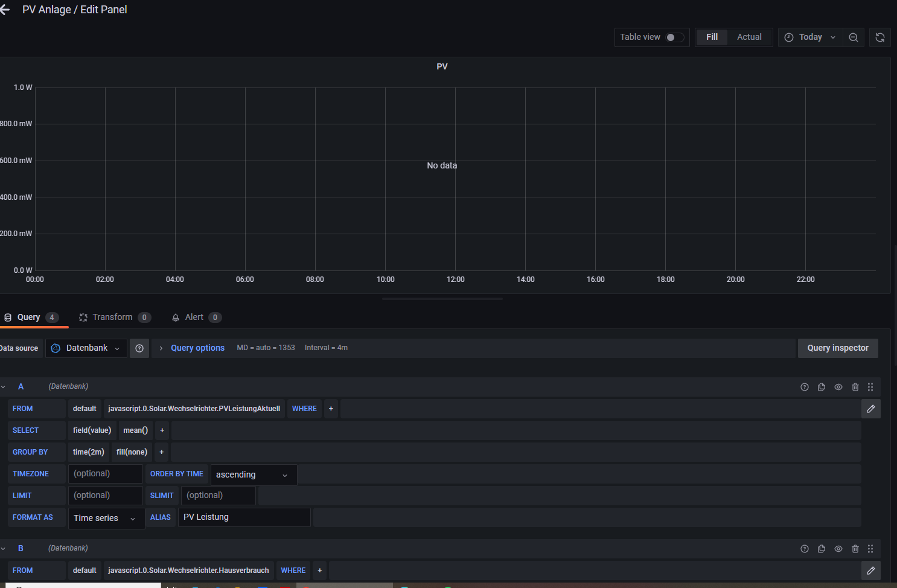The image size is (897, 588).
Task: Click the drag handle of query B
Action: [870, 549]
